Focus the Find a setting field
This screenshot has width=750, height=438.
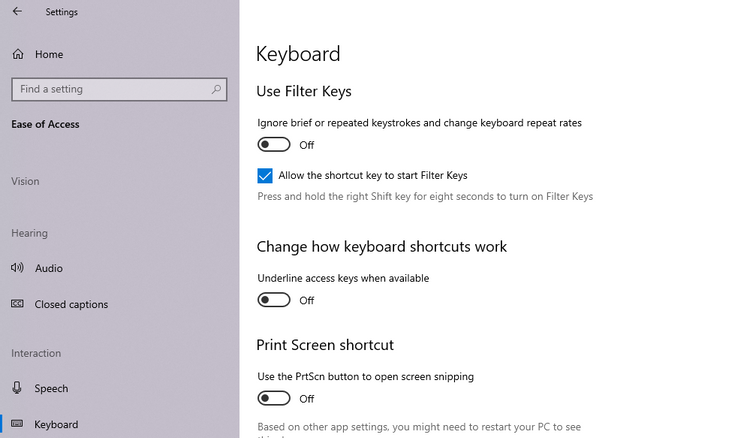pos(110,89)
